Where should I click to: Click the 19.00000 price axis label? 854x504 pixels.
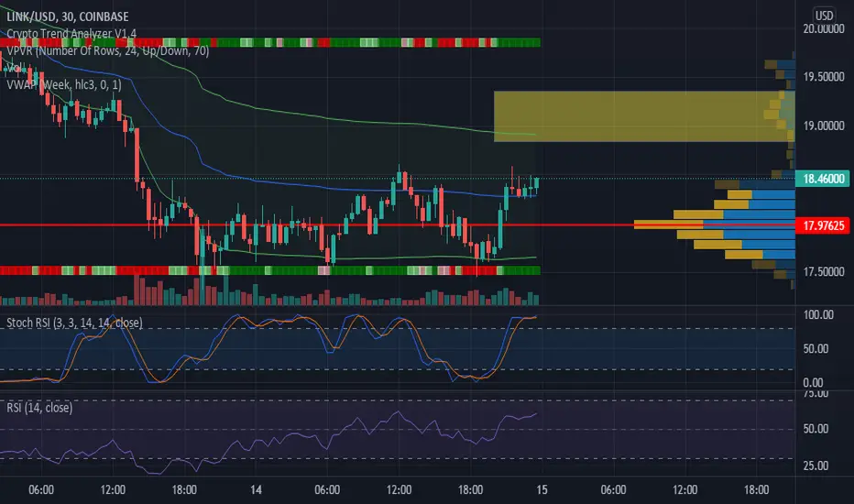824,126
